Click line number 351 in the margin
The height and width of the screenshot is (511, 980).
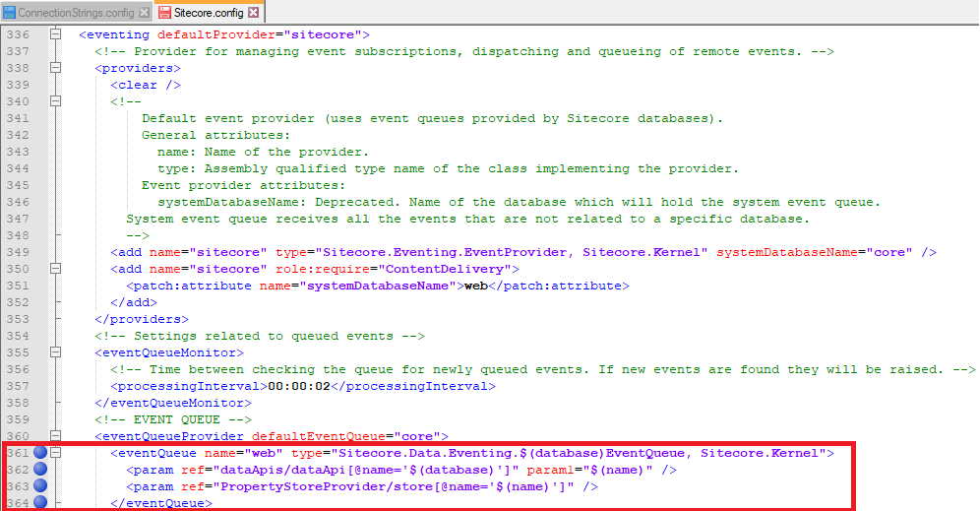[18, 286]
